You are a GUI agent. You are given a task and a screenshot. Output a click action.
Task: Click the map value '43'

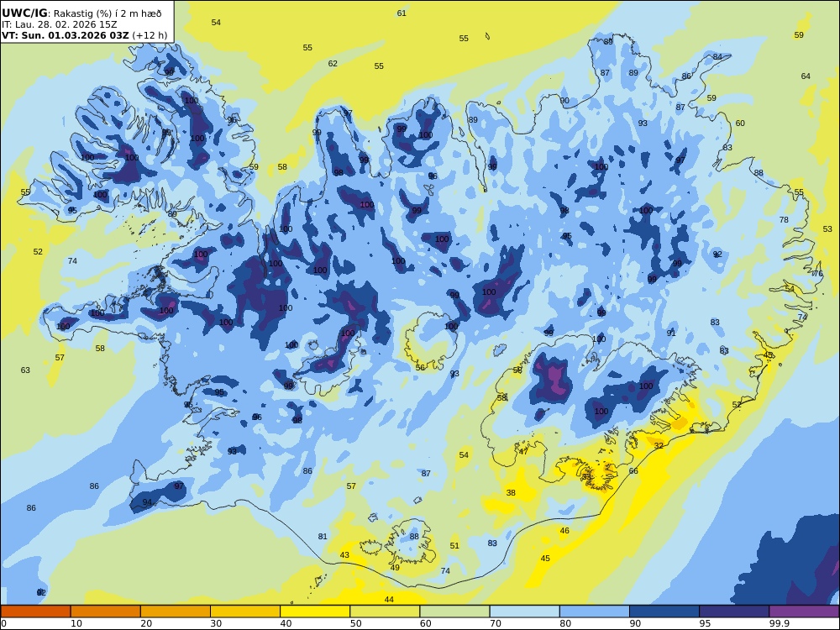pyautogui.click(x=344, y=555)
